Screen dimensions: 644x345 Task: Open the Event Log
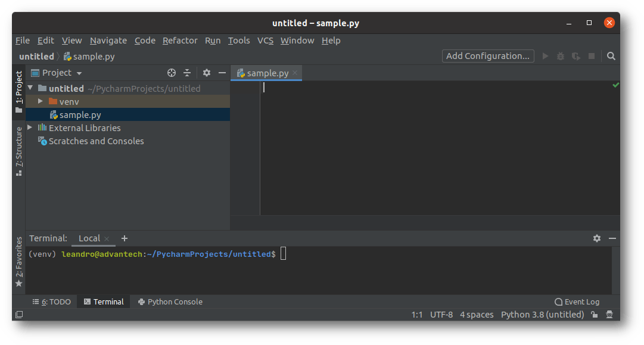577,302
